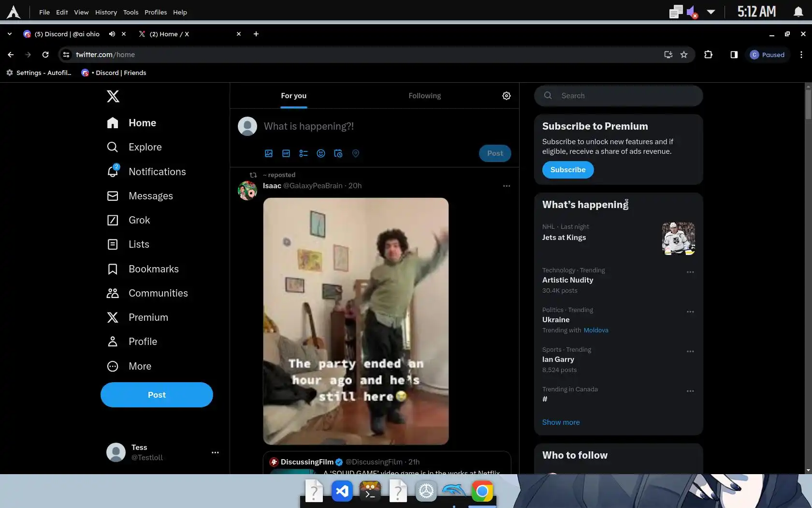Open the Tools menu
This screenshot has height=508, width=812.
pyautogui.click(x=130, y=12)
